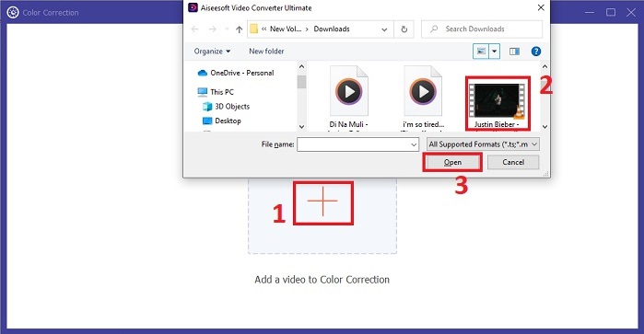Viewport: 644px width, 334px height.
Task: Open the File name history dropdown
Action: click(x=414, y=144)
